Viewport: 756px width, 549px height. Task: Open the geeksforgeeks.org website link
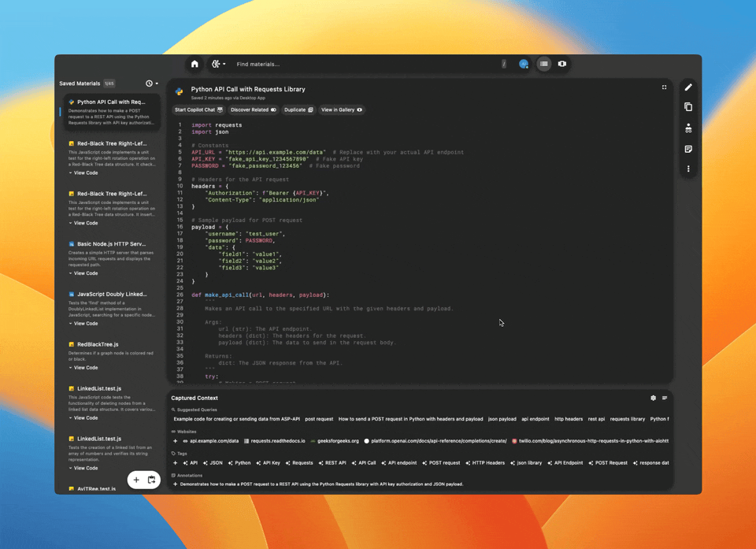pyautogui.click(x=335, y=441)
